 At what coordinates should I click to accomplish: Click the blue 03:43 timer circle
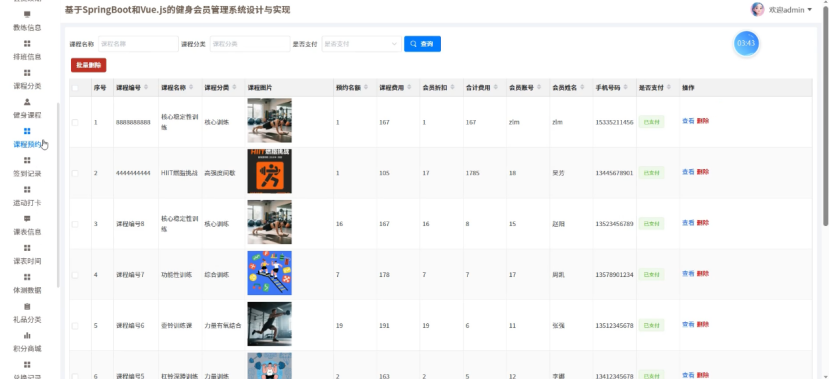click(746, 43)
